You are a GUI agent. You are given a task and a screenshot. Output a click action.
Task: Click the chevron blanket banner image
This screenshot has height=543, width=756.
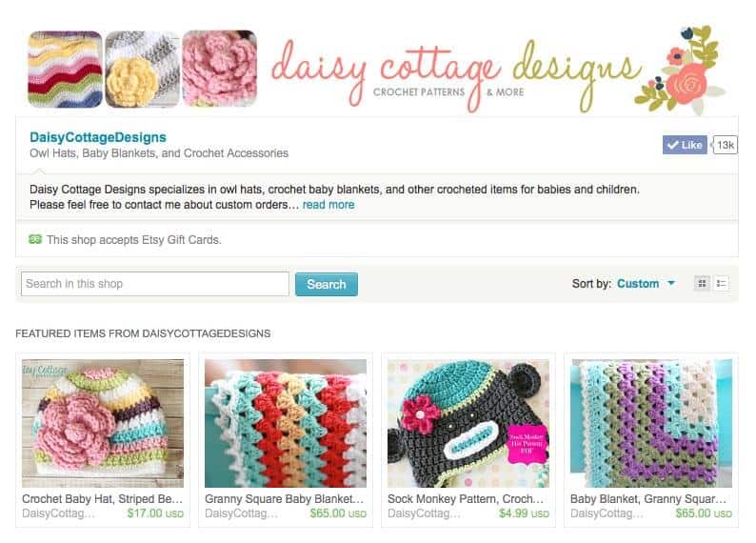[65, 69]
